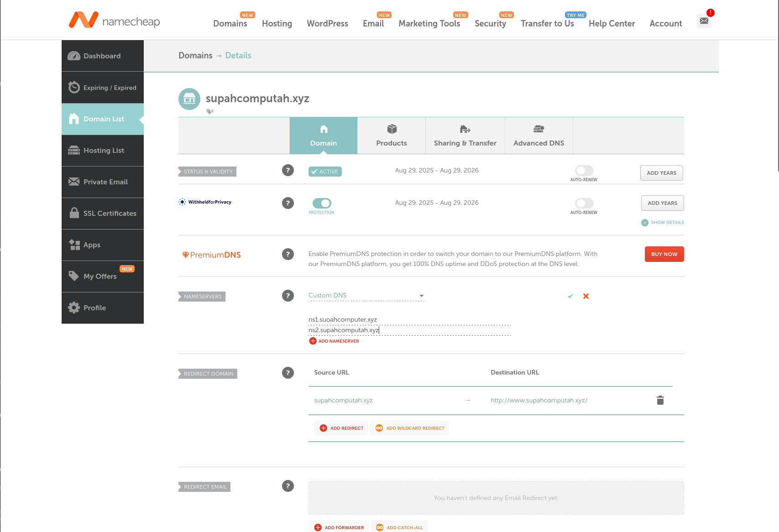Click the add tag icon under domain name

tap(210, 111)
